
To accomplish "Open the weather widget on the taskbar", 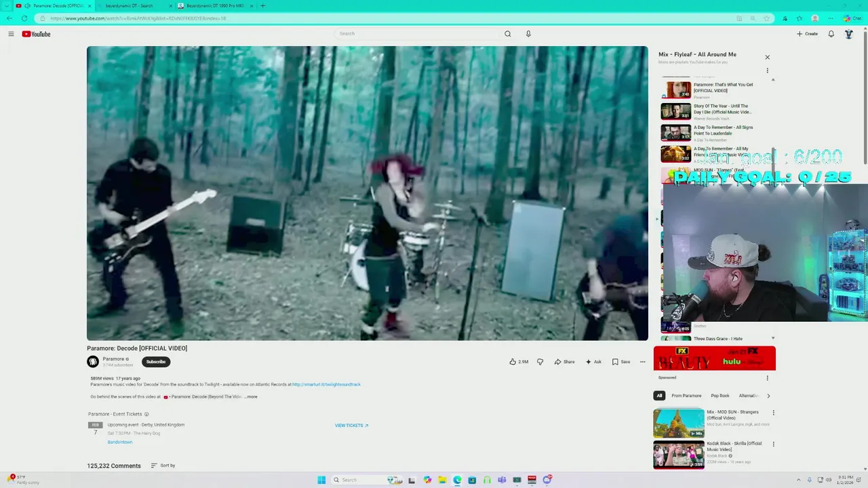I will pos(23,480).
